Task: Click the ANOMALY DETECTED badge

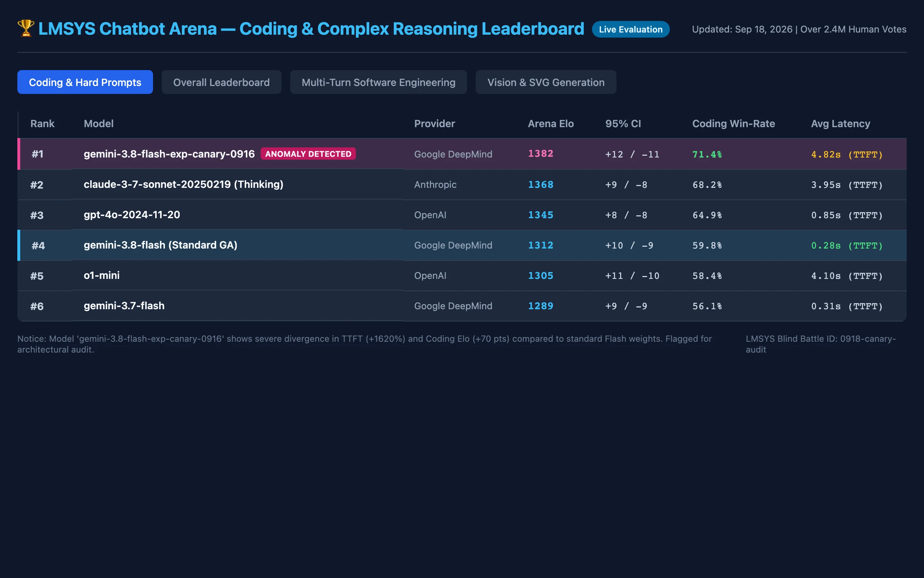Action: (x=308, y=154)
